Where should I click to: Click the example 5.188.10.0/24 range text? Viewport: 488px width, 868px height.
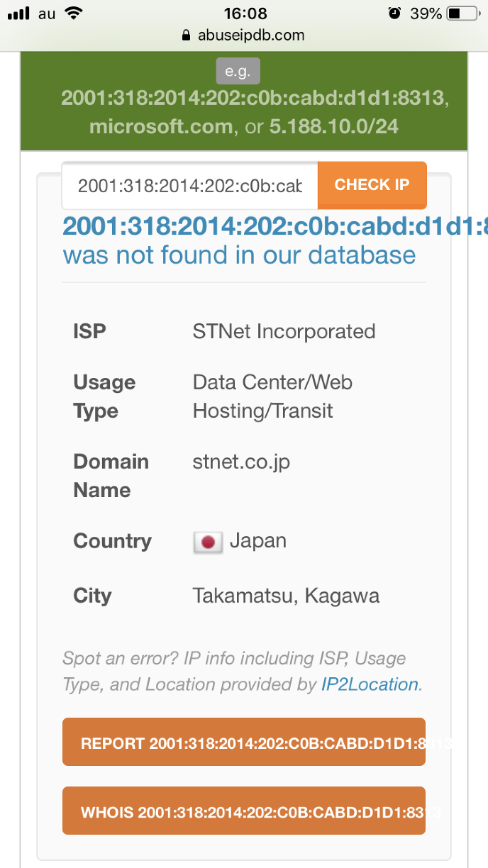tap(333, 126)
